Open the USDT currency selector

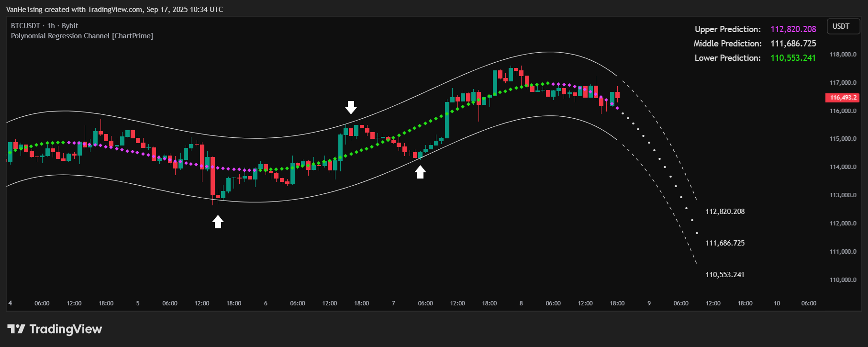(x=844, y=26)
